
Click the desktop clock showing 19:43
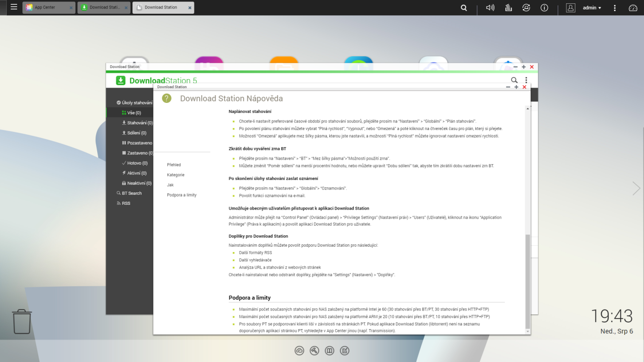tap(612, 316)
